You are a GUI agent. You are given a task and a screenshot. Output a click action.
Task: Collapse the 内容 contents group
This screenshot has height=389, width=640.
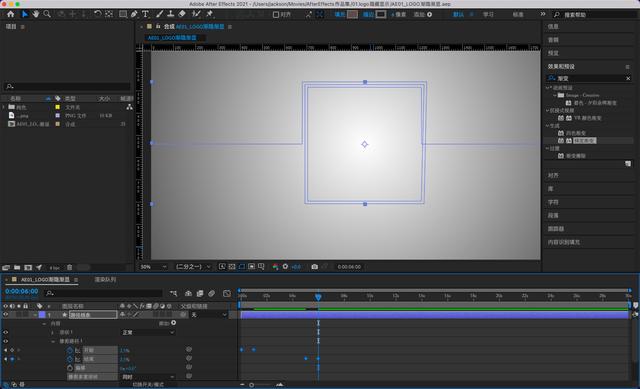44,323
